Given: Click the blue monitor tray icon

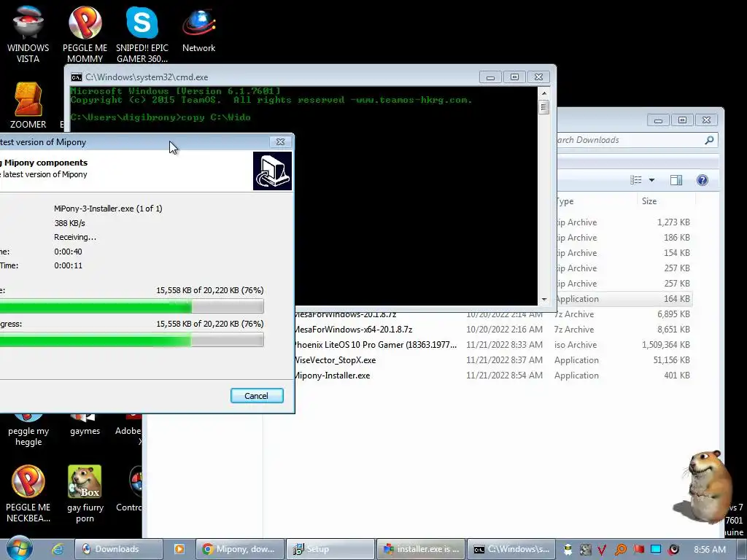Looking at the screenshot, I should pyautogui.click(x=656, y=550).
